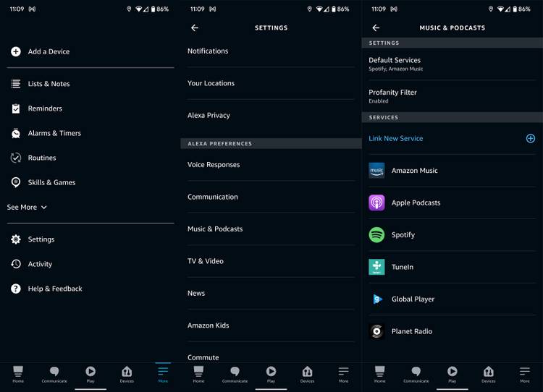The height and width of the screenshot is (392, 543).
Task: Open the Reminders clipboard icon
Action: pos(16,108)
